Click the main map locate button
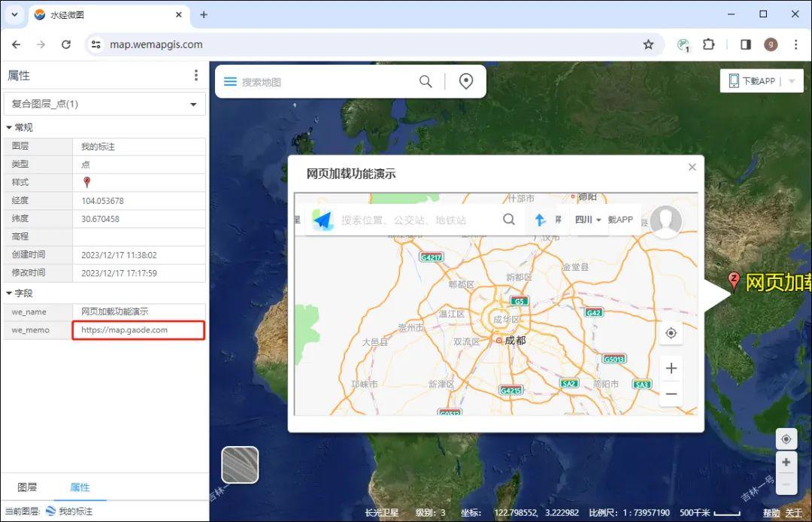Screen dimensions: 812x522 pos(786,439)
